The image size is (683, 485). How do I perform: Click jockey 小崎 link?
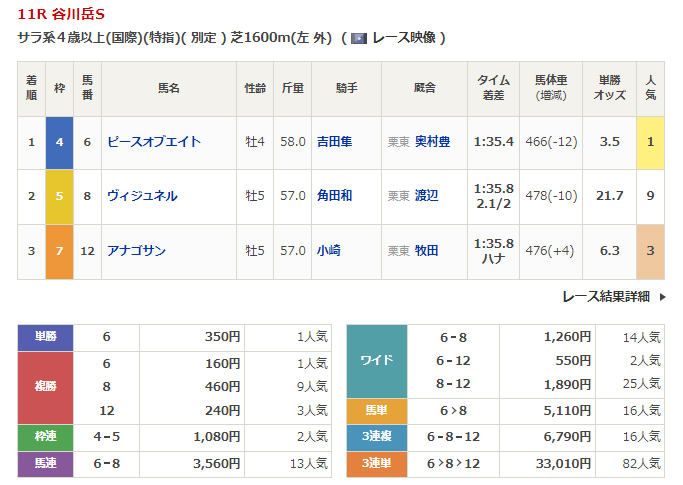(x=328, y=251)
